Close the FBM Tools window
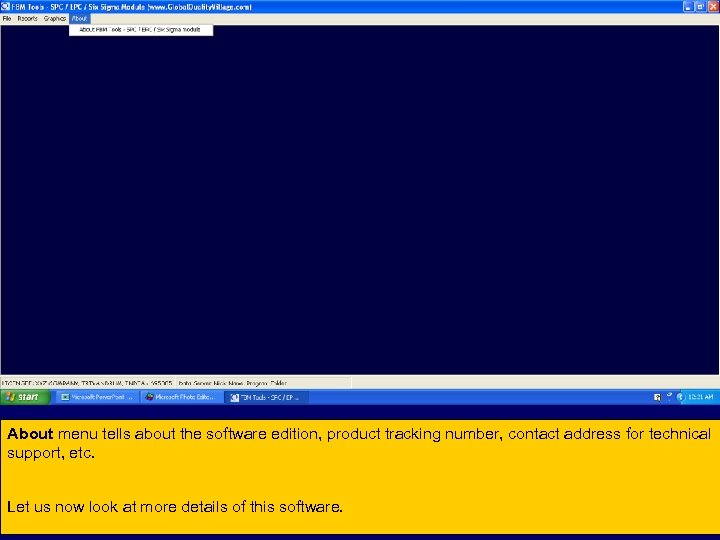 (x=713, y=7)
